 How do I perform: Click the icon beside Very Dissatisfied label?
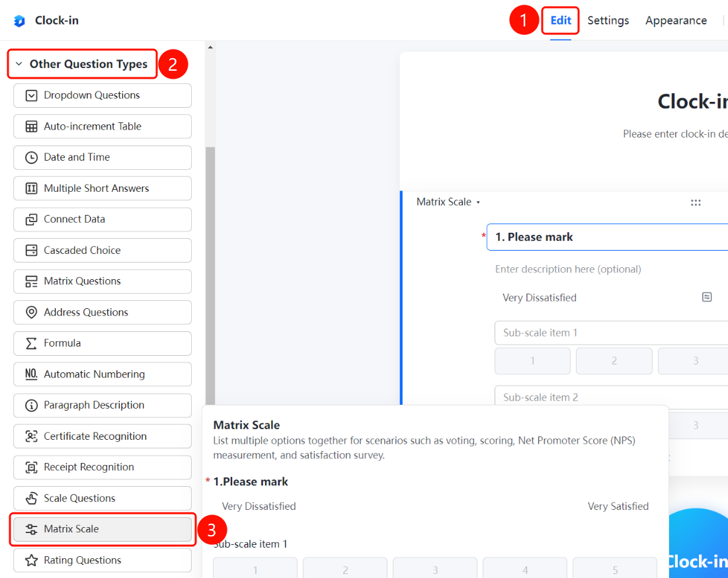coord(707,297)
